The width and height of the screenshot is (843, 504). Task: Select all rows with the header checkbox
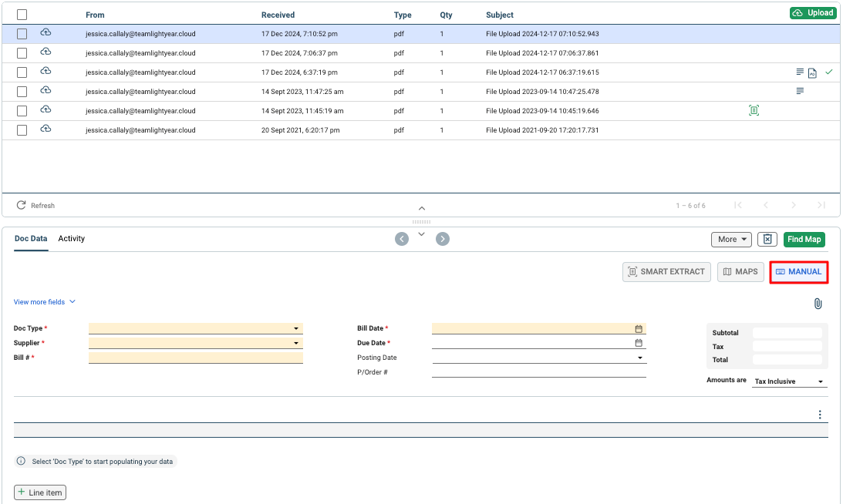tap(22, 15)
